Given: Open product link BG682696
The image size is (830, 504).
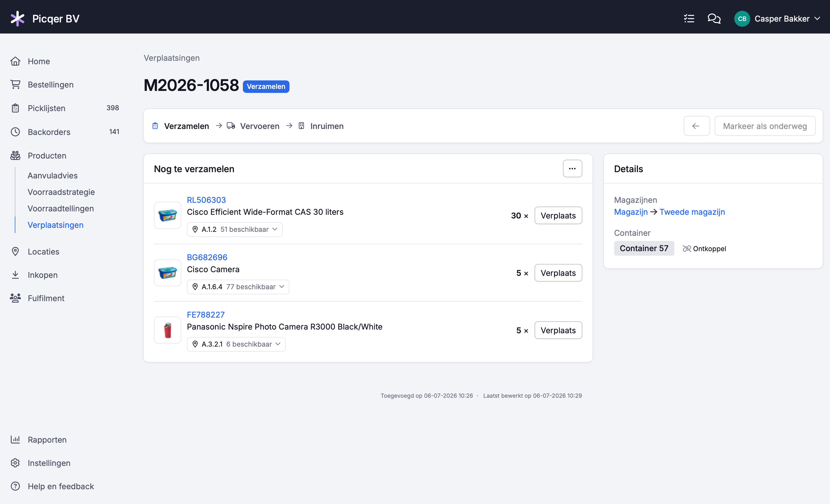Looking at the screenshot, I should tap(207, 257).
